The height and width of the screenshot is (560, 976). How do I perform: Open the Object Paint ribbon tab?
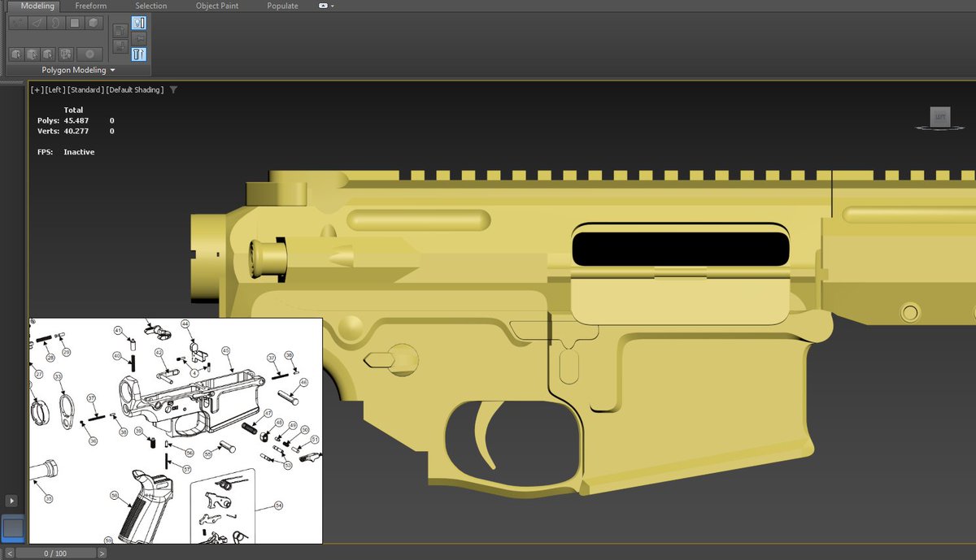pos(217,6)
